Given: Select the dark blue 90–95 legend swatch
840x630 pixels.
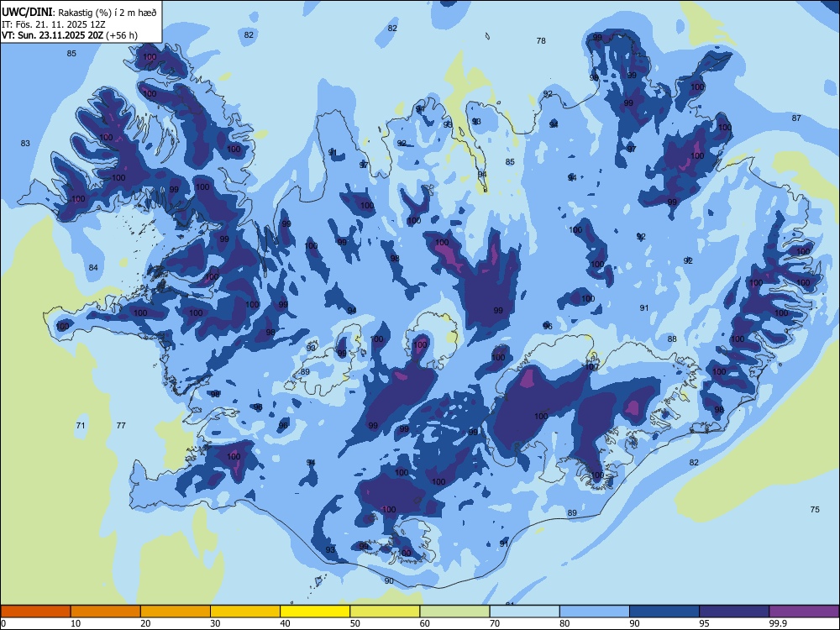Looking at the screenshot, I should [664, 612].
